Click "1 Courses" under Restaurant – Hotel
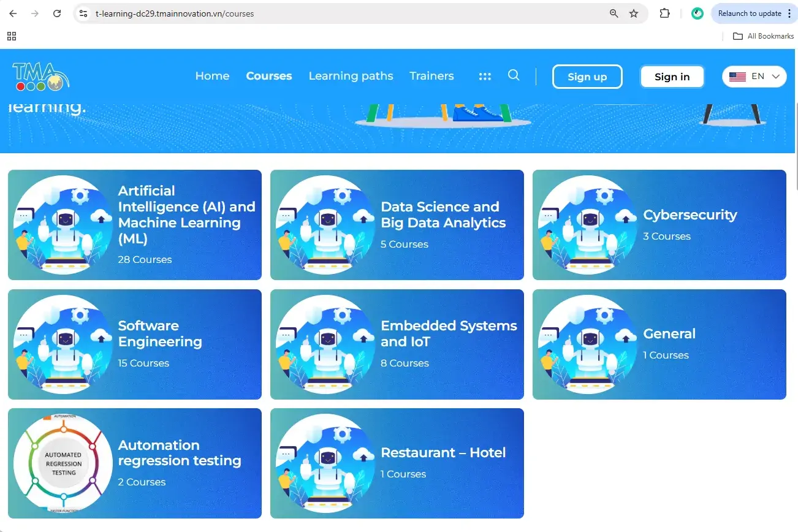 pyautogui.click(x=403, y=474)
